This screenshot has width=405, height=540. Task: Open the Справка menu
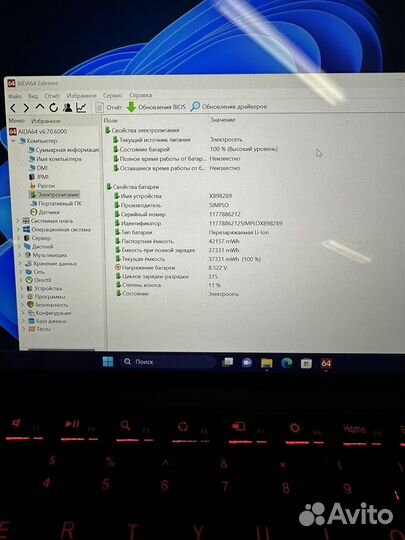(141, 95)
